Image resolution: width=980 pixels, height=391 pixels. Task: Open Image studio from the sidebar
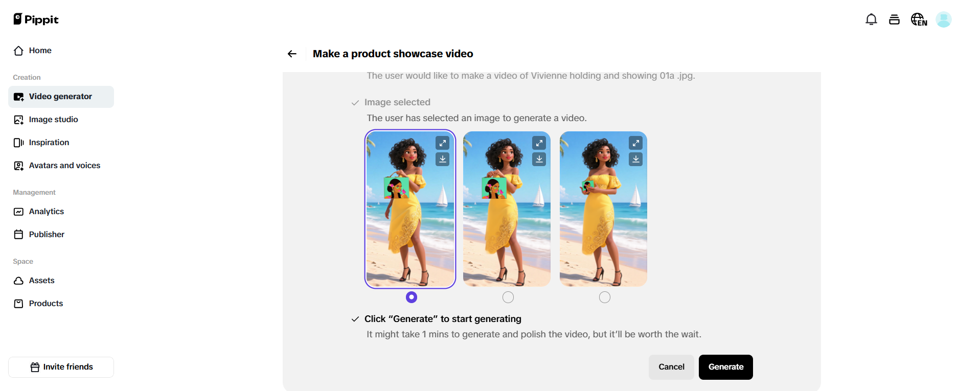pyautogui.click(x=53, y=119)
